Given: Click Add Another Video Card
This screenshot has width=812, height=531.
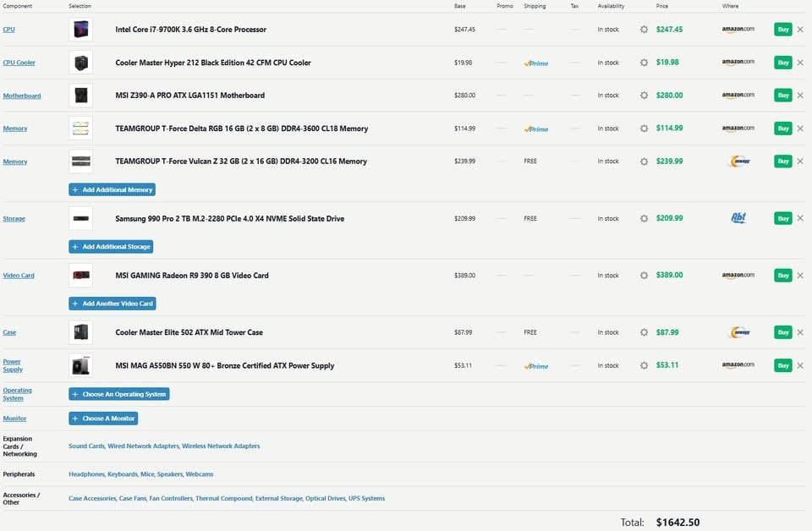Looking at the screenshot, I should click(x=112, y=304).
